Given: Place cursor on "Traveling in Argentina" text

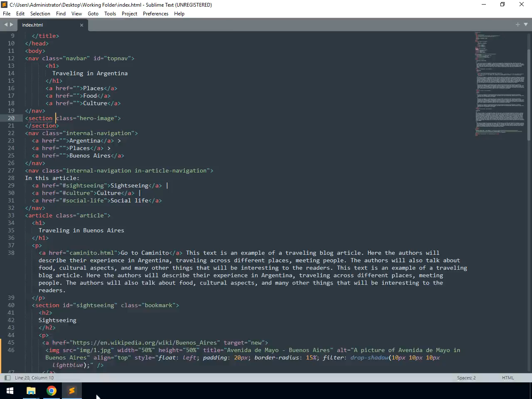Looking at the screenshot, I should tap(90, 73).
